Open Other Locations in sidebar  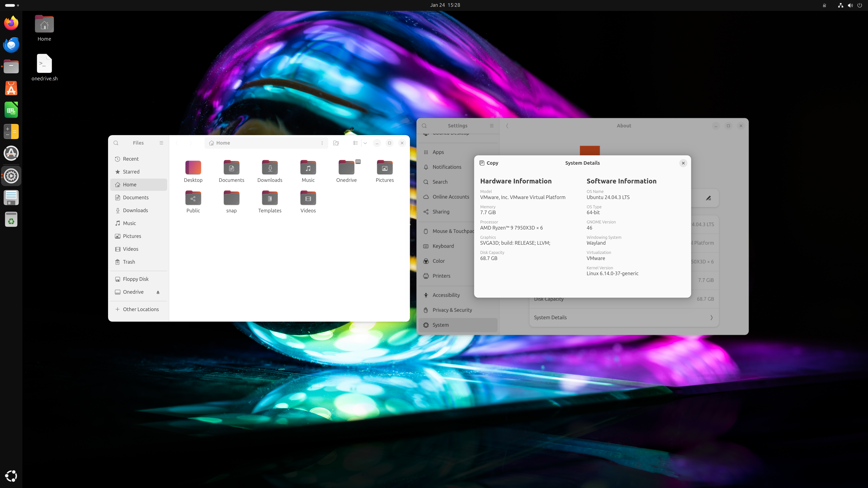[141, 309]
